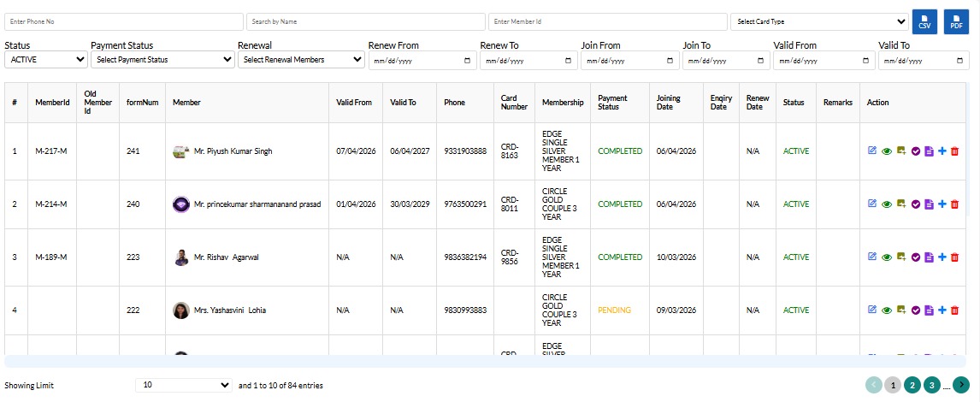The image size is (980, 402).
Task: Expand the Select Renewal Members dropdown
Action: pyautogui.click(x=301, y=60)
